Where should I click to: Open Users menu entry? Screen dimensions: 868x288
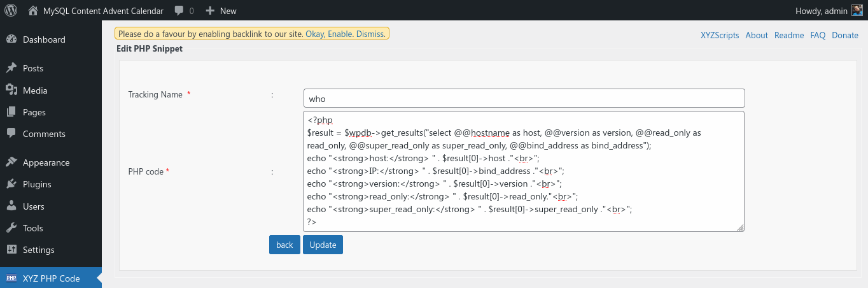tap(34, 206)
